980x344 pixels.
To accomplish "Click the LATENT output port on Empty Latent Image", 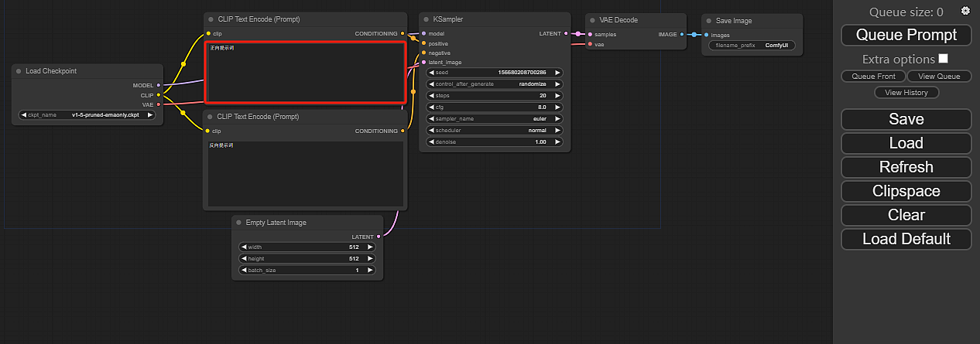I will (x=379, y=237).
